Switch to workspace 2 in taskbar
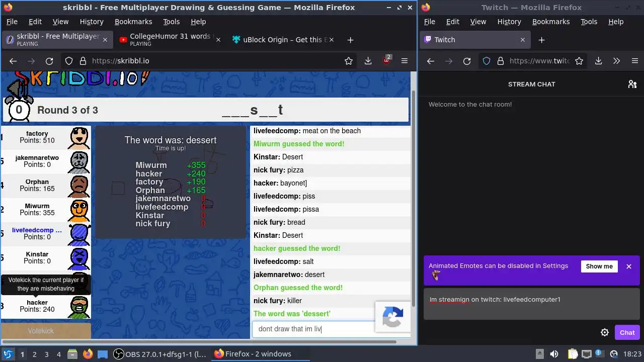The height and width of the screenshot is (362, 644). [x=34, y=354]
